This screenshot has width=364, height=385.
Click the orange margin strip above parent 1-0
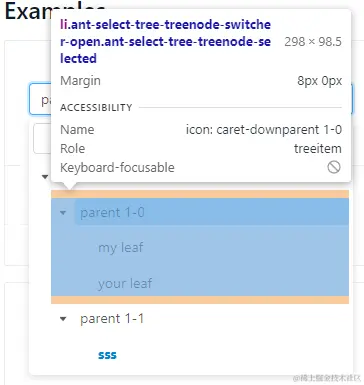click(x=200, y=194)
